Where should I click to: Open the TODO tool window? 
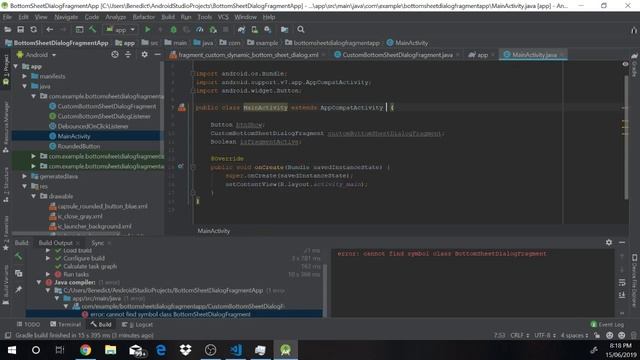tap(28, 324)
